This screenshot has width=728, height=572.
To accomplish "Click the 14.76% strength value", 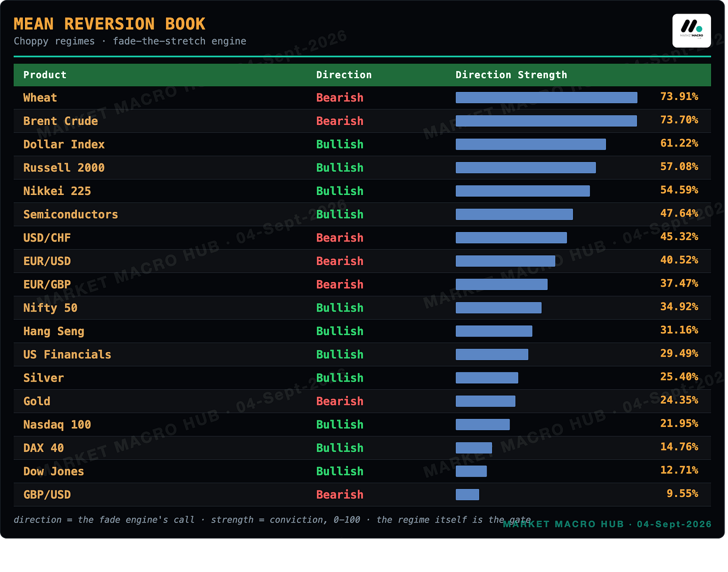I will [679, 447].
